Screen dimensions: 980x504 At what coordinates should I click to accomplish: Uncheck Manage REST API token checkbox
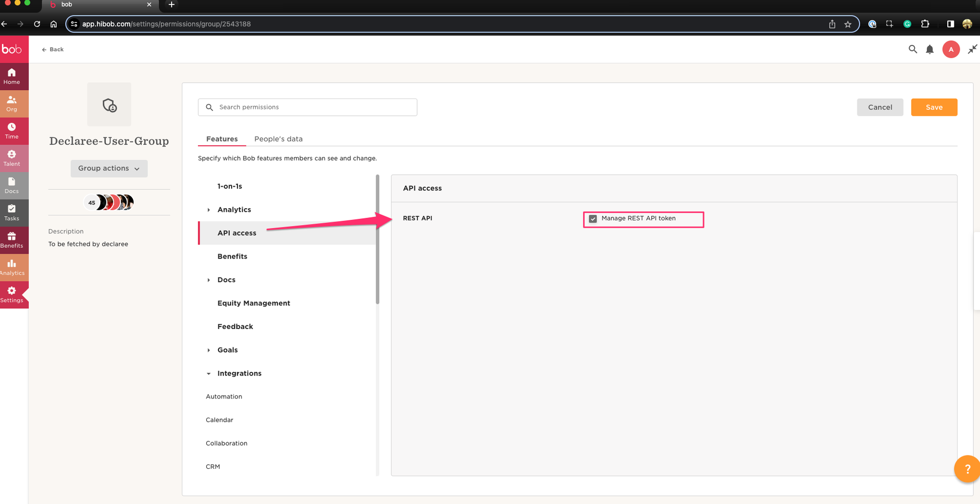tap(593, 219)
